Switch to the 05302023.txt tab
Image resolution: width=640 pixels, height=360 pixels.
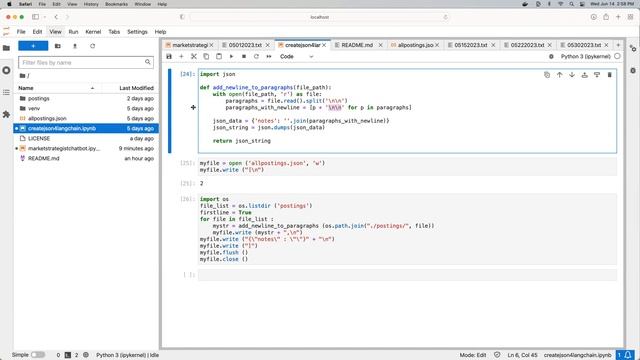[x=584, y=45]
